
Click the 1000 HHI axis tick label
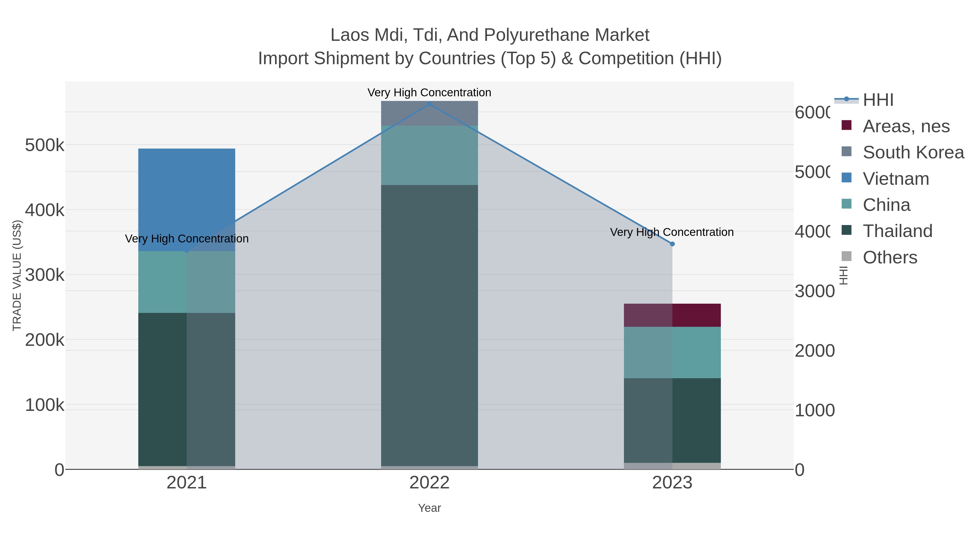pos(814,410)
